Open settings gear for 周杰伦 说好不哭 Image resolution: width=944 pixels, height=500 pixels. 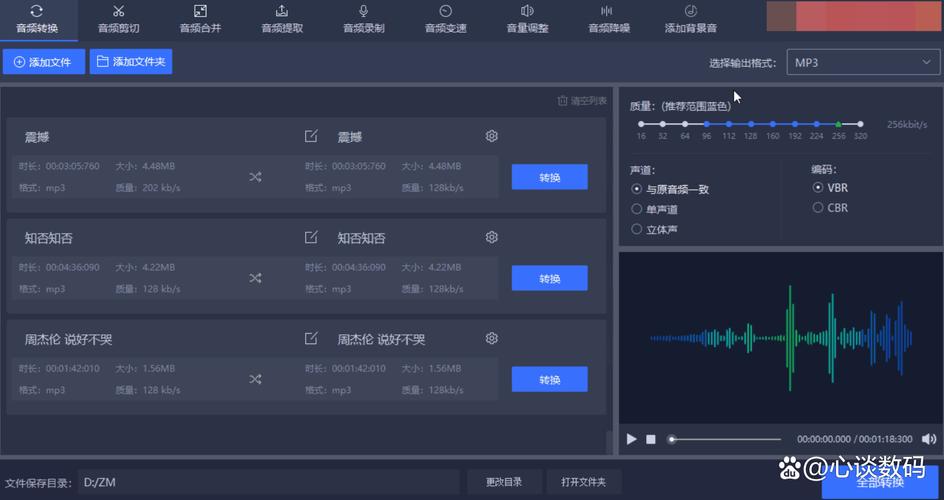tap(491, 338)
